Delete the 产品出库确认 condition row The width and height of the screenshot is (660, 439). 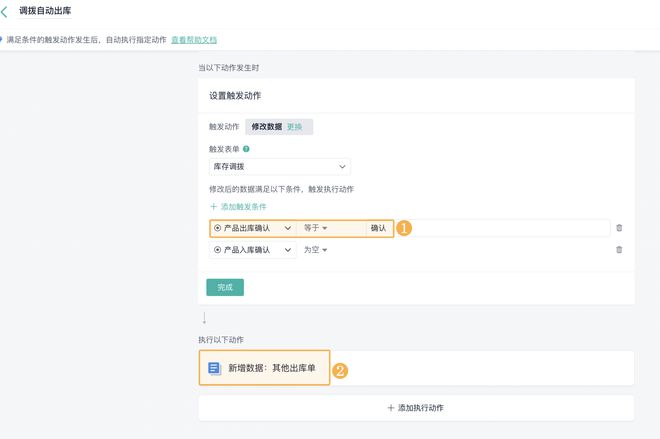[x=619, y=228]
